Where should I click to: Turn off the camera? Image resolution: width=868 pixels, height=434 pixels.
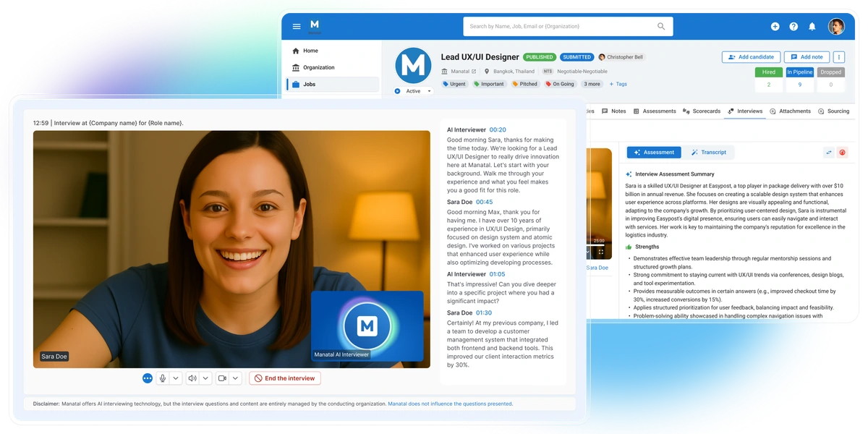(x=222, y=378)
